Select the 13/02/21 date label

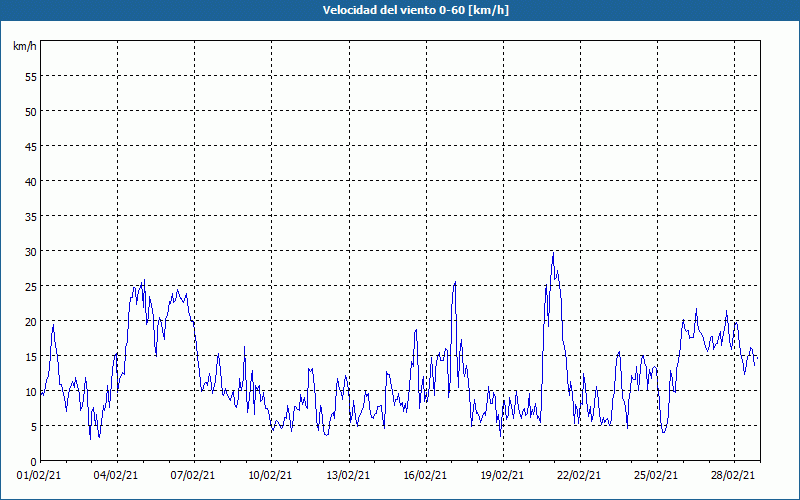tap(349, 476)
